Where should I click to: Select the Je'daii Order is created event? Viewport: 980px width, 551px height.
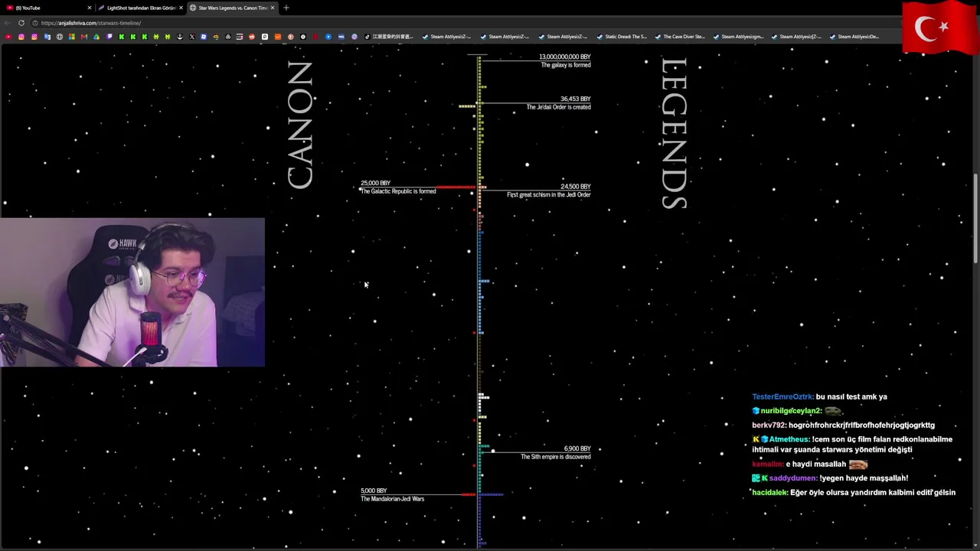coord(558,103)
